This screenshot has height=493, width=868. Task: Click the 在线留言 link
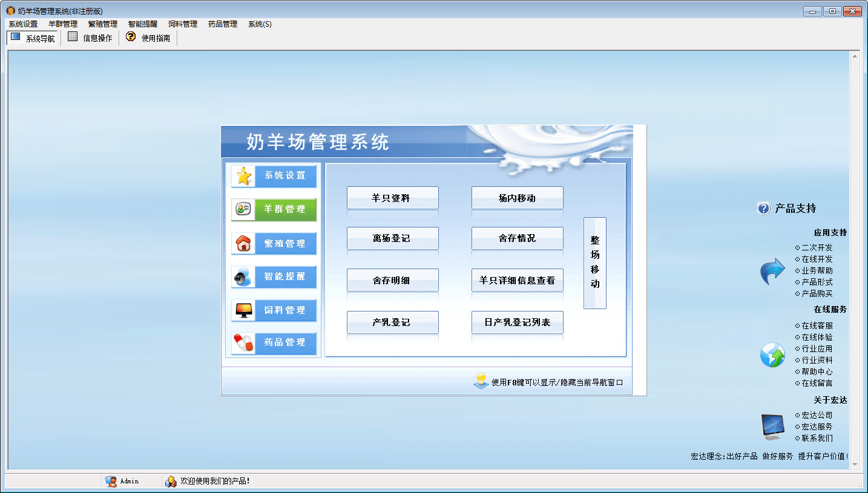point(817,383)
